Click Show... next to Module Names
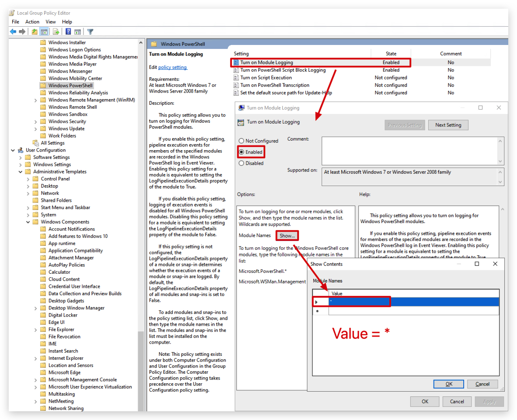Image resolution: width=517 pixels, height=420 pixels. 287,236
